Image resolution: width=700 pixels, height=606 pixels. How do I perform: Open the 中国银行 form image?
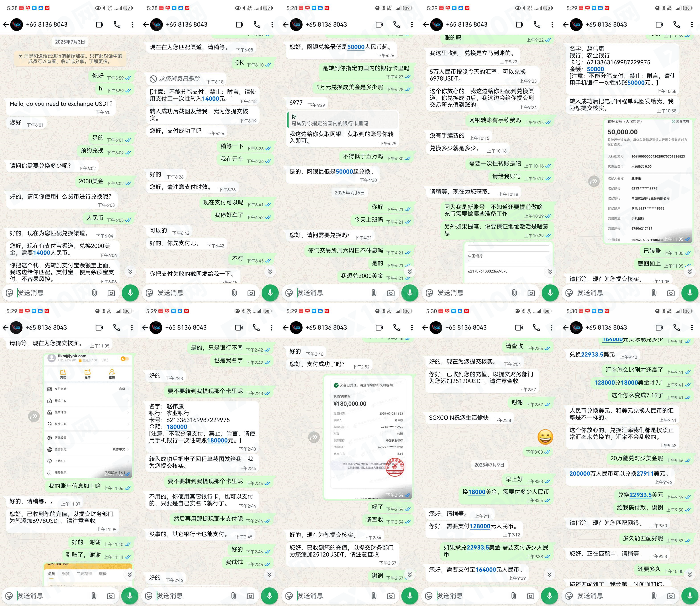[x=509, y=262]
